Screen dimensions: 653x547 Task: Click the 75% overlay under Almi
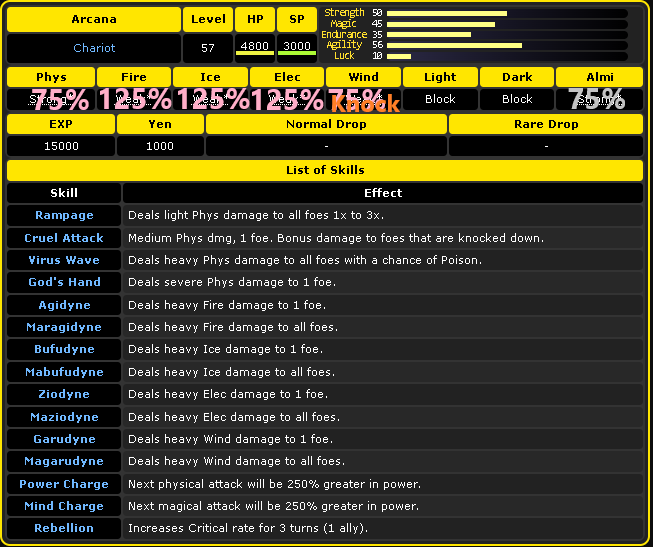click(x=597, y=99)
